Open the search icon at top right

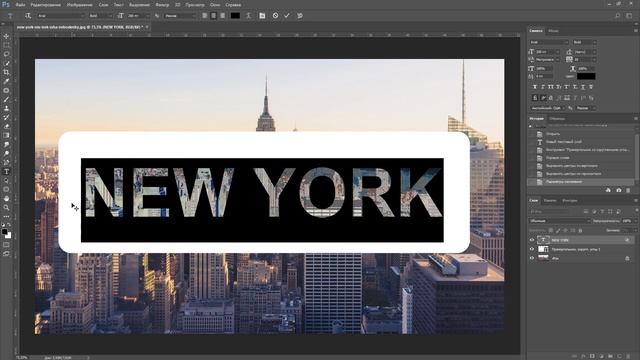tap(618, 16)
